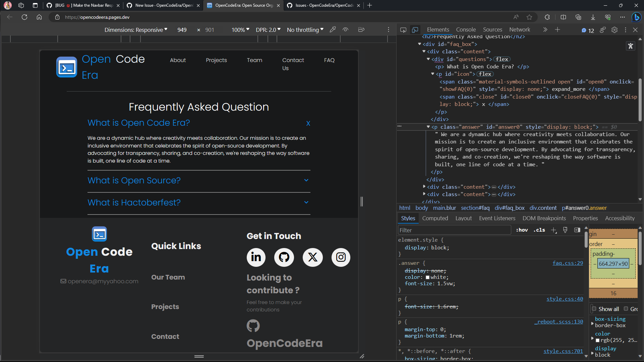Click the LinkedIn icon under Get in Touch
This screenshot has height=362, width=644.
[256, 257]
